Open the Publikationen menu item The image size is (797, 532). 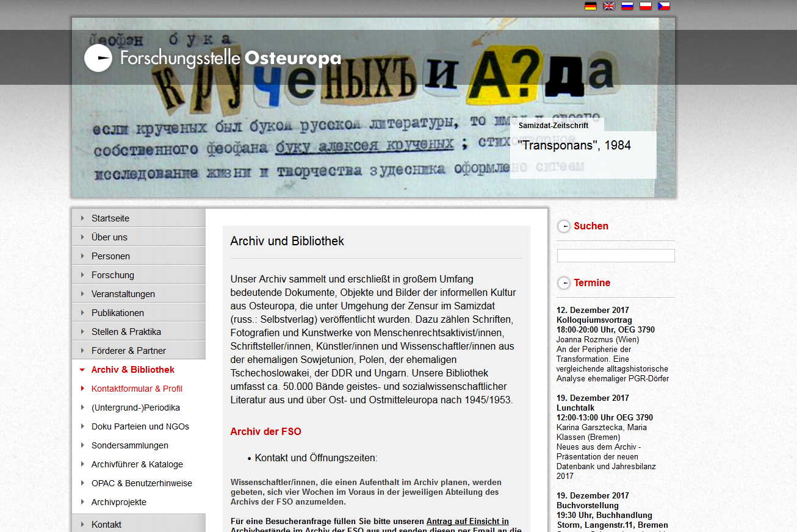[118, 312]
